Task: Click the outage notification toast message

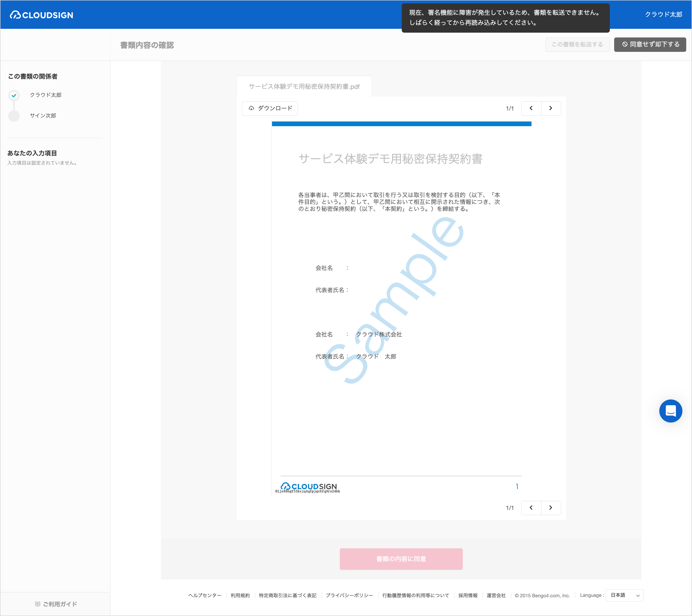Action: point(505,18)
